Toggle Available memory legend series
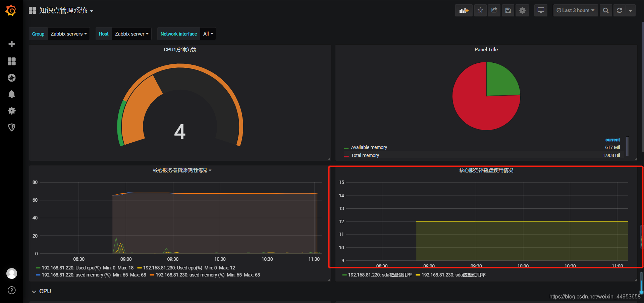Screen dimensions: 644x303 (369, 147)
